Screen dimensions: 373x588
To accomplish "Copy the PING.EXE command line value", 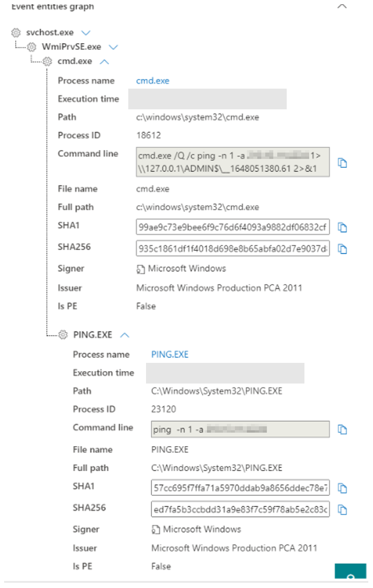I will tap(343, 429).
